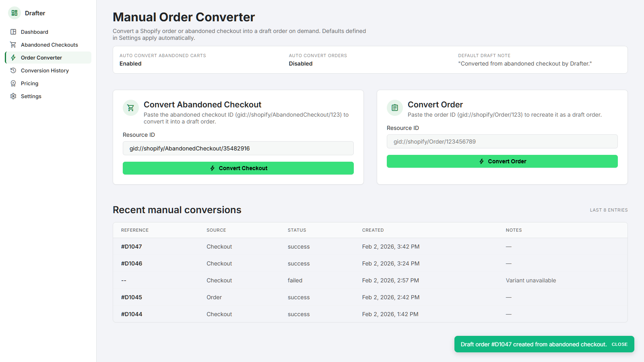The height and width of the screenshot is (362, 644).
Task: Click the abandoned checkout Resource ID field
Action: coord(238,148)
